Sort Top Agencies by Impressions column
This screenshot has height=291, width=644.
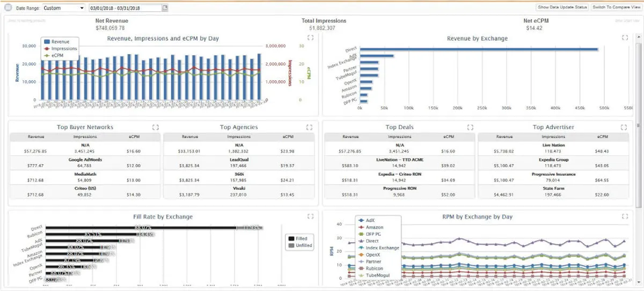click(239, 137)
